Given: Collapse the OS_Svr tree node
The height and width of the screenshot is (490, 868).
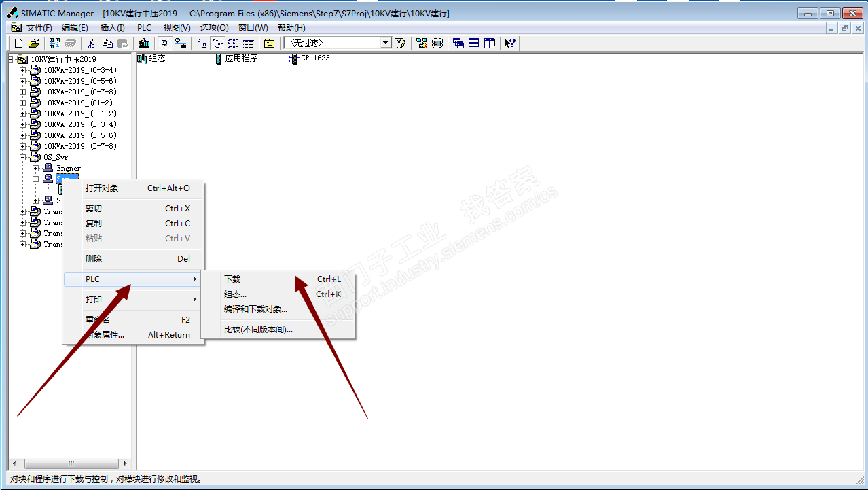Looking at the screenshot, I should (23, 157).
